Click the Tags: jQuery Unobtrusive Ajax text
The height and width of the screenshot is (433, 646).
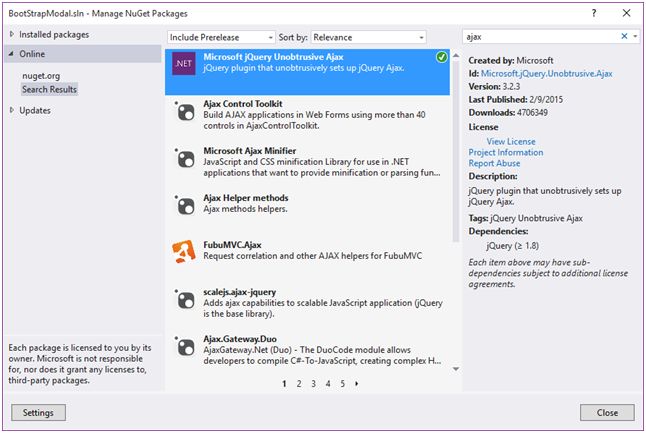click(525, 218)
